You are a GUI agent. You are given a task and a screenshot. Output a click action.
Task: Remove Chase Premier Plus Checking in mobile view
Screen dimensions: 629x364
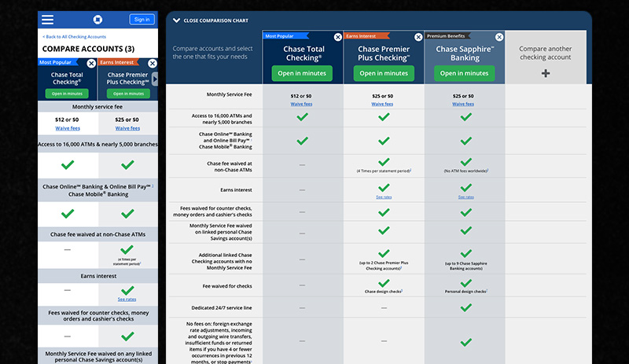click(x=151, y=63)
